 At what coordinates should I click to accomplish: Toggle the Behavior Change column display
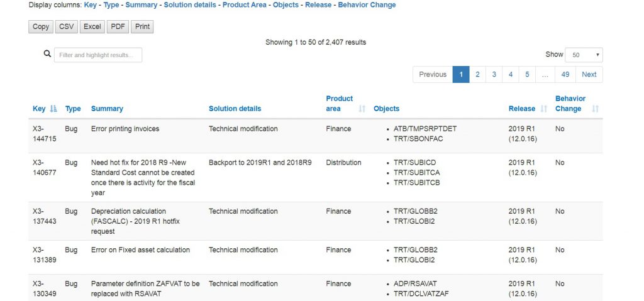(x=367, y=5)
